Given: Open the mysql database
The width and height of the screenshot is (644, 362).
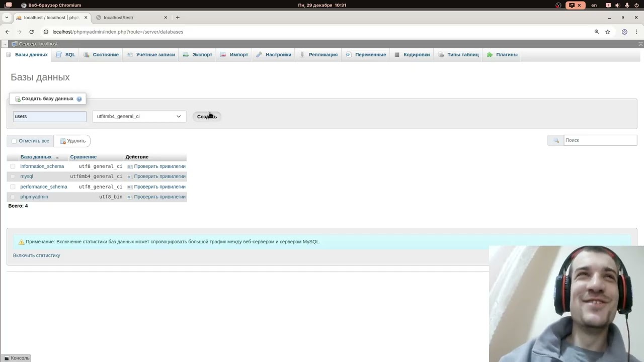Looking at the screenshot, I should (27, 176).
